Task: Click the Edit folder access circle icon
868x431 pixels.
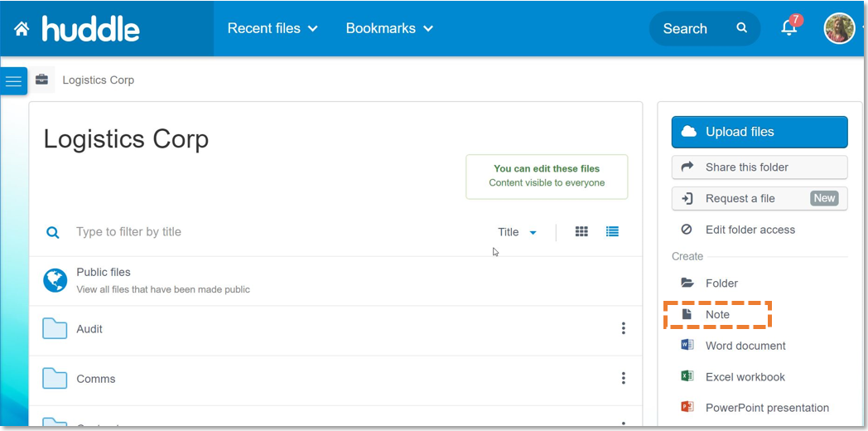Action: pyautogui.click(x=687, y=230)
